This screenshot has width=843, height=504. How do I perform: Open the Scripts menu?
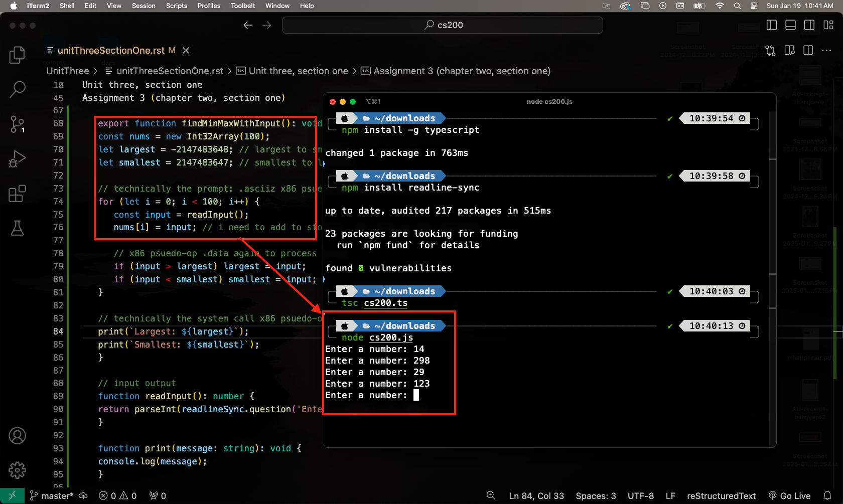coord(177,6)
